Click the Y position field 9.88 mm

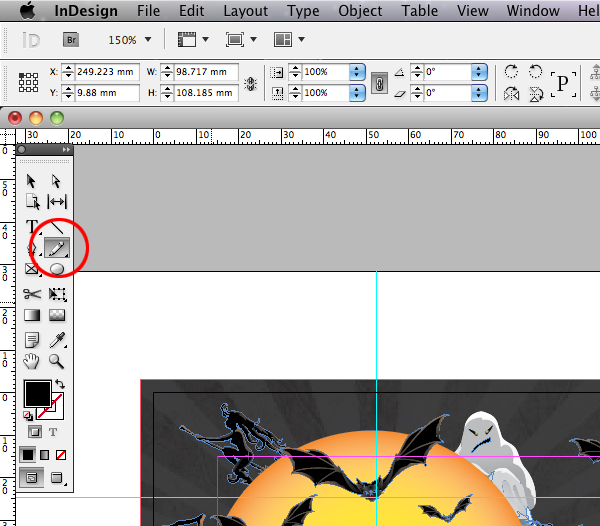[x=107, y=93]
